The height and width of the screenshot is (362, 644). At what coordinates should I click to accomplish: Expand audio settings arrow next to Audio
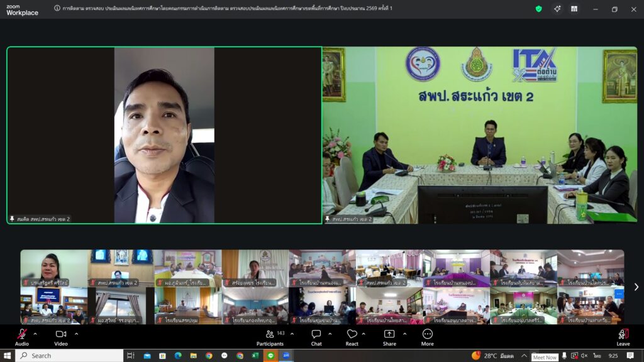35,334
